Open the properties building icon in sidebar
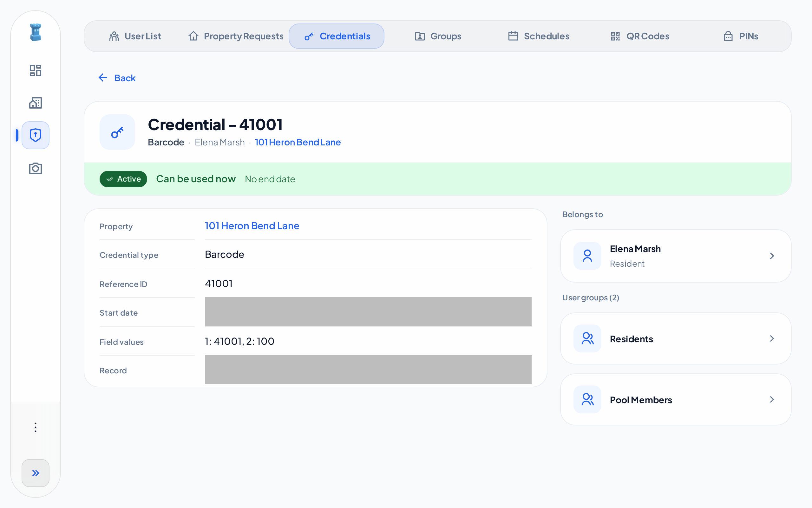 click(35, 103)
